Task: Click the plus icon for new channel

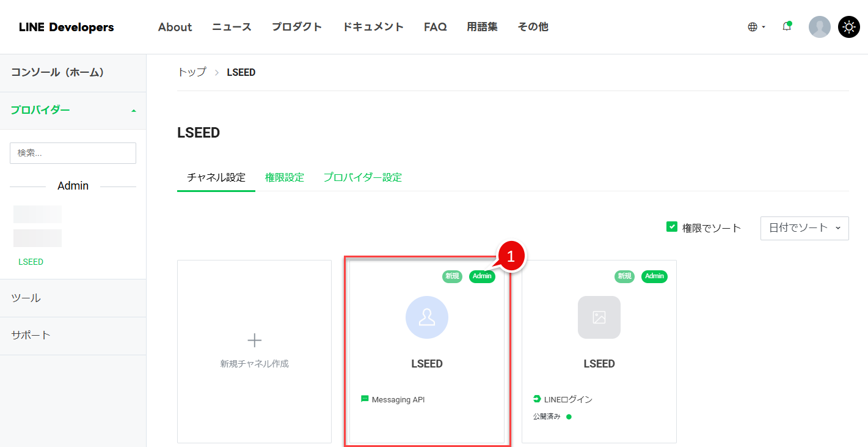Action: (254, 341)
